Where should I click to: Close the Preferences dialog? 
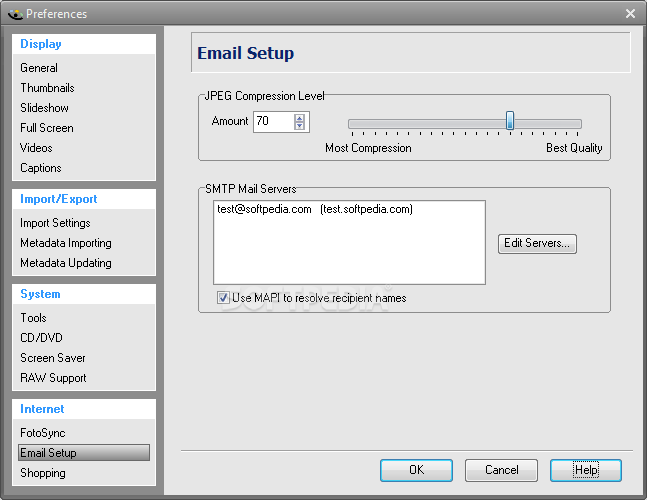630,14
